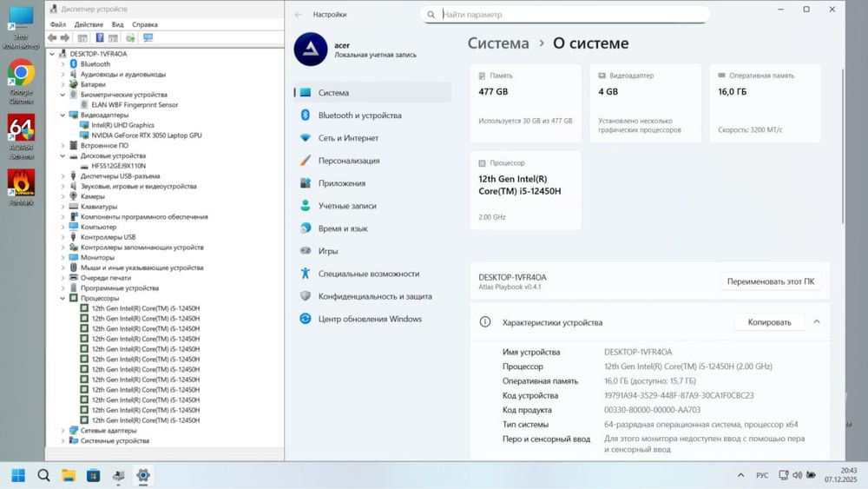The height and width of the screenshot is (489, 868).
Task: Collapse Видеоадаптеры node
Action: coord(62,116)
